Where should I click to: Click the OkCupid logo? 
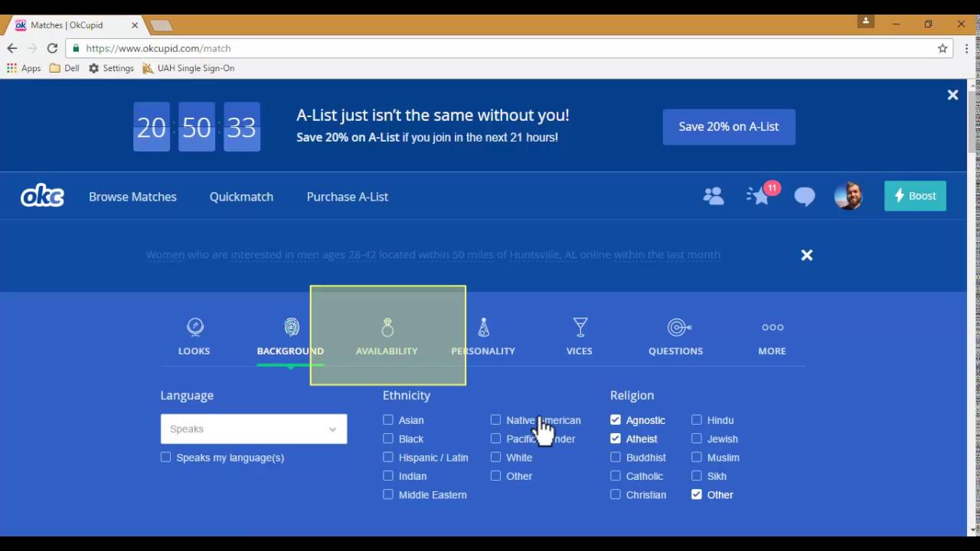pyautogui.click(x=42, y=197)
